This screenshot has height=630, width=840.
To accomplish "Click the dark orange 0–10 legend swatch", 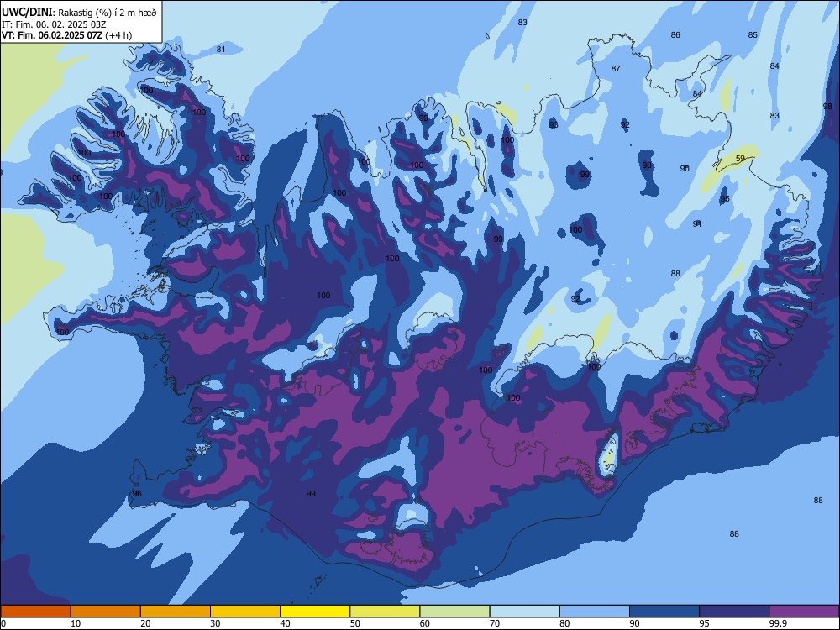I will click(35, 612).
